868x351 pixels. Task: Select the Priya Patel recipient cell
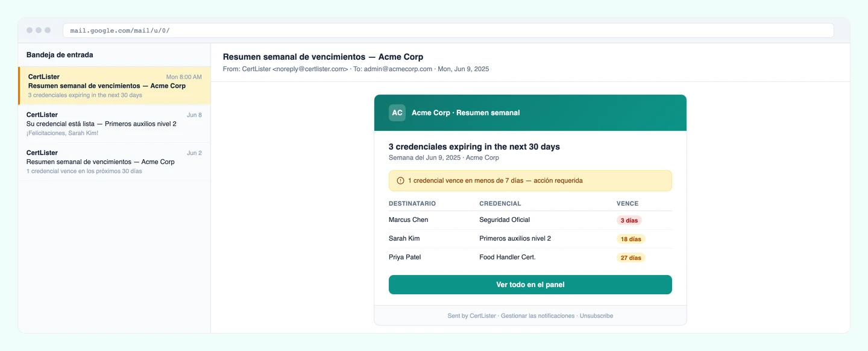click(x=405, y=257)
